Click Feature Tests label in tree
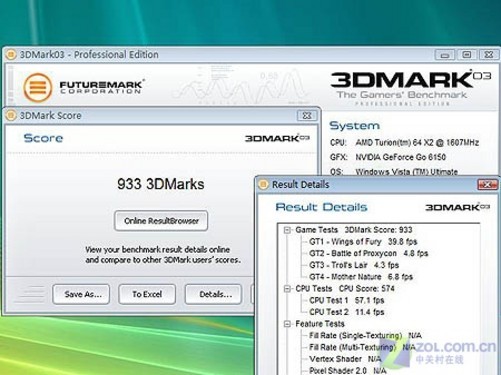501x375 pixels. [x=320, y=324]
